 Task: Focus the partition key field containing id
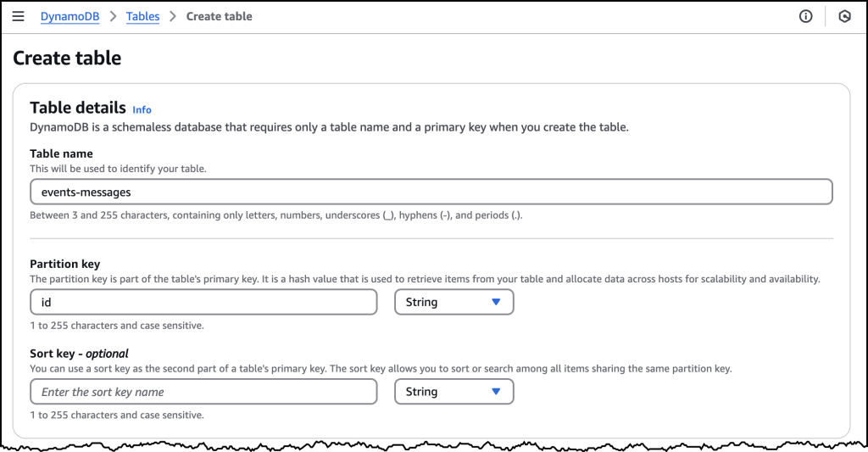tap(203, 302)
